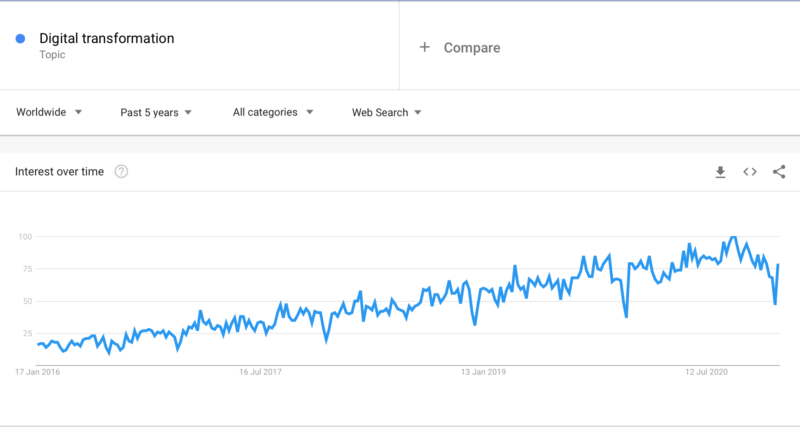This screenshot has width=800, height=427.
Task: Select the Digital transformation topic term
Action: pyautogui.click(x=107, y=39)
